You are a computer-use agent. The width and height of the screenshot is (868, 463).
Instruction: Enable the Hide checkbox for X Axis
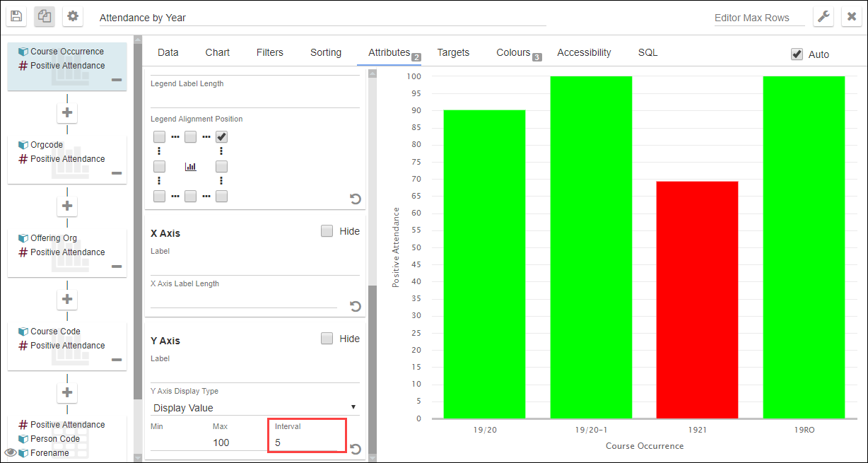click(x=327, y=230)
